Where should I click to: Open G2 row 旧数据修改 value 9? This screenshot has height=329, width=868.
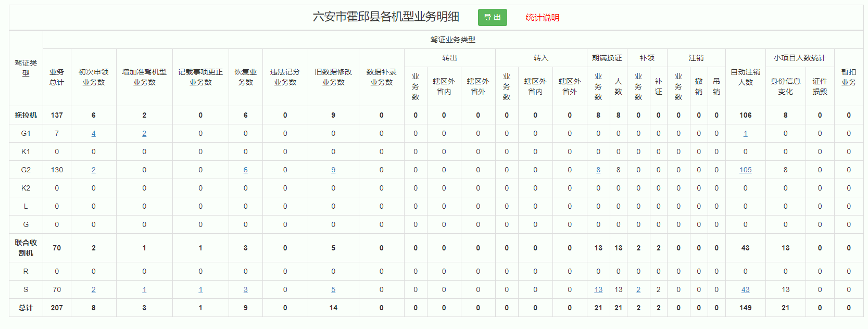[x=333, y=170]
